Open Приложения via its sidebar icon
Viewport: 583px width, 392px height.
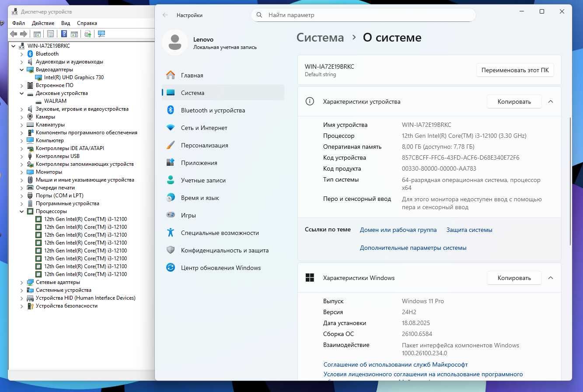(x=171, y=163)
